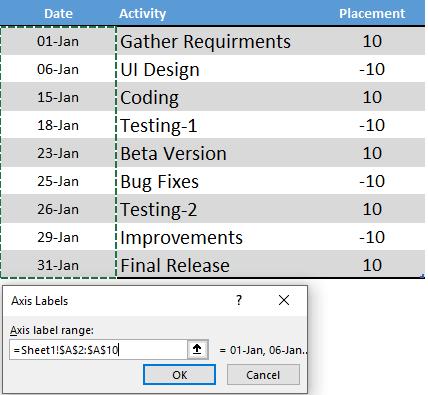
Task: Select the Placement column header
Action: tap(372, 13)
